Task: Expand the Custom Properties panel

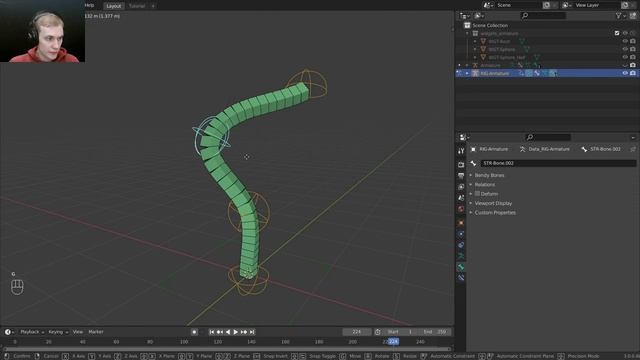Action: 471,213
